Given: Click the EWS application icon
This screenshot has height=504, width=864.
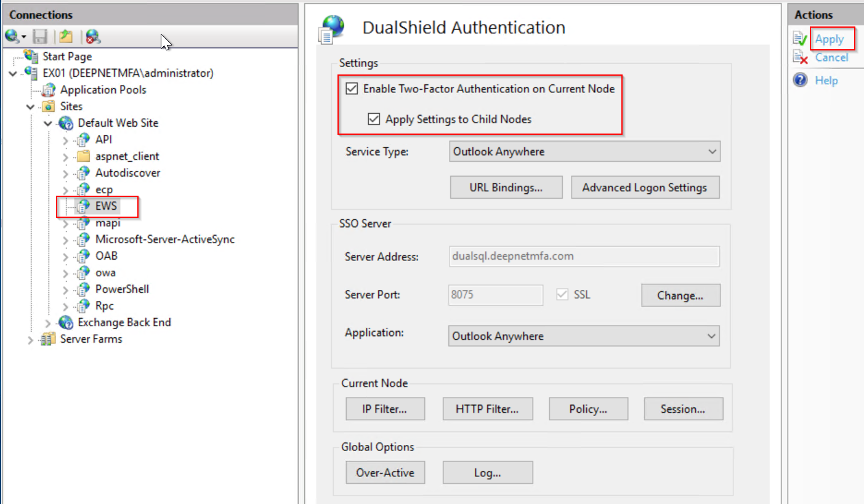Looking at the screenshot, I should (x=84, y=206).
